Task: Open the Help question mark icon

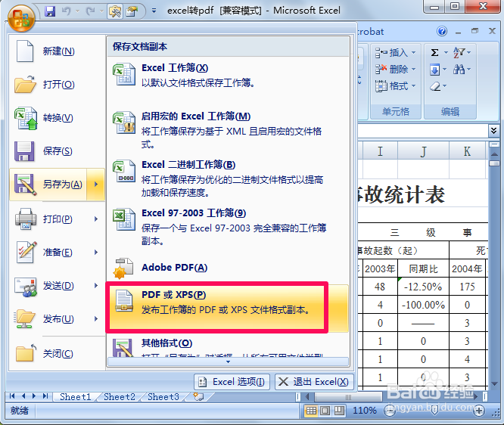Action: [442, 32]
